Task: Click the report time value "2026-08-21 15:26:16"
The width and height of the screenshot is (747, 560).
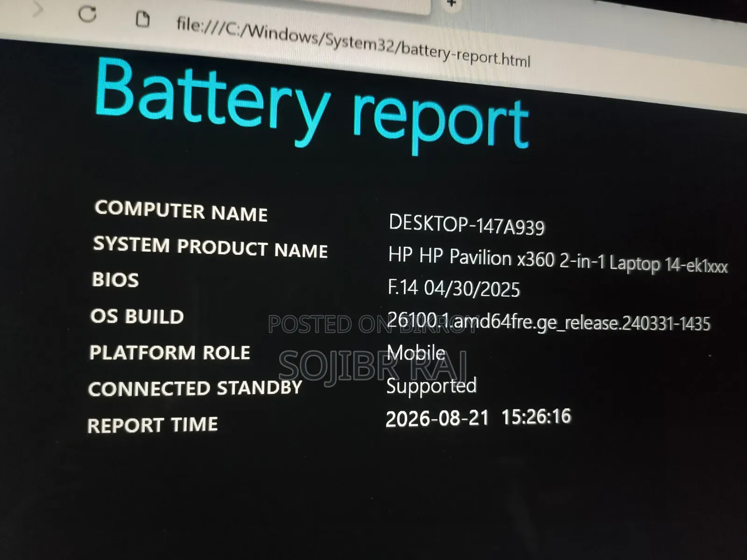Action: pos(479,417)
